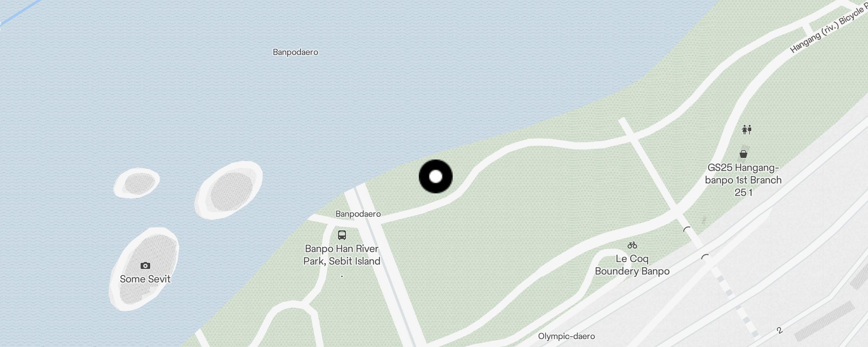Image resolution: width=868 pixels, height=347 pixels.
Task: Click the small floating island top left
Action: click(137, 183)
